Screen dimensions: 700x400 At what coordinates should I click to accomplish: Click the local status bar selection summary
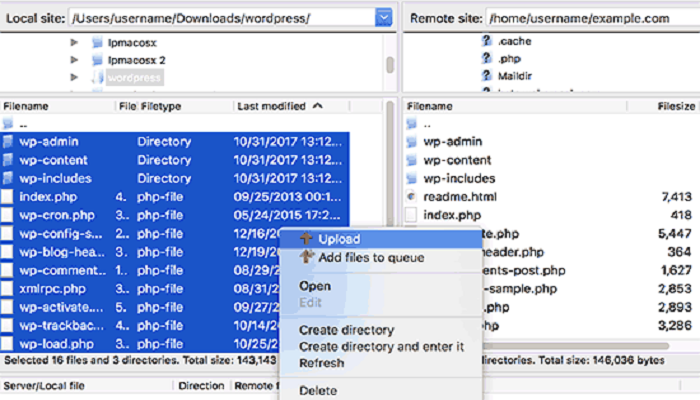click(x=140, y=360)
